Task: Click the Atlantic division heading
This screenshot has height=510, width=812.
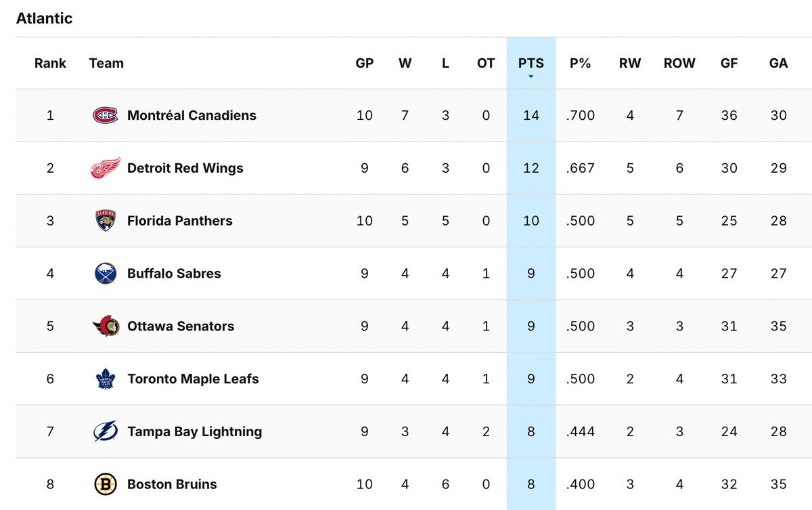Action: click(x=44, y=18)
